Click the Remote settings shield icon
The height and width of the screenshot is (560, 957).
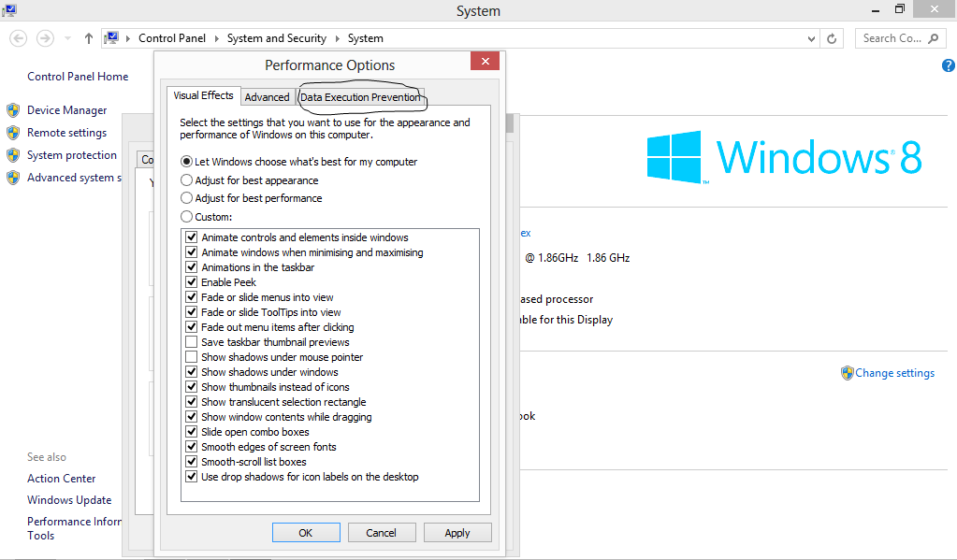13,133
